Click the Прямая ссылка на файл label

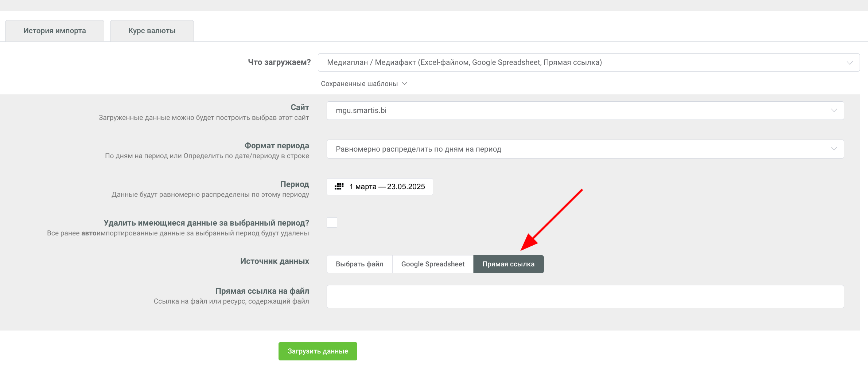(x=262, y=291)
